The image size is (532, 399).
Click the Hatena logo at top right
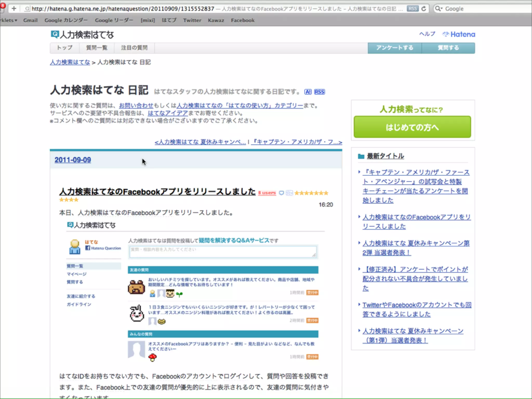tap(459, 34)
